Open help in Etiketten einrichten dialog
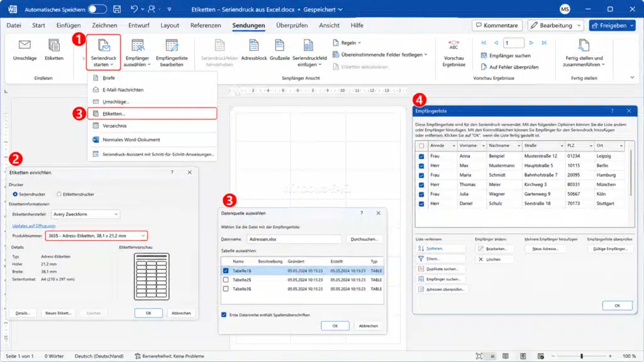 (x=172, y=172)
